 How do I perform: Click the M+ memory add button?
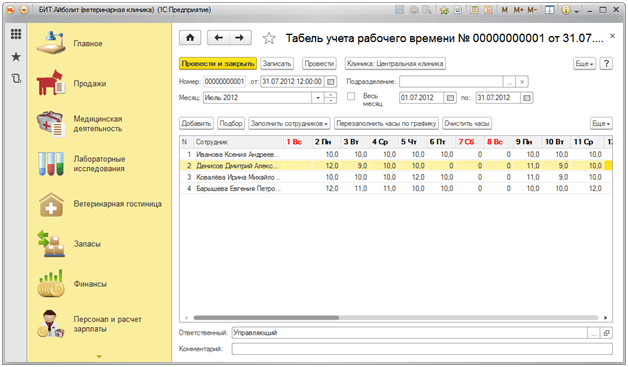point(518,10)
